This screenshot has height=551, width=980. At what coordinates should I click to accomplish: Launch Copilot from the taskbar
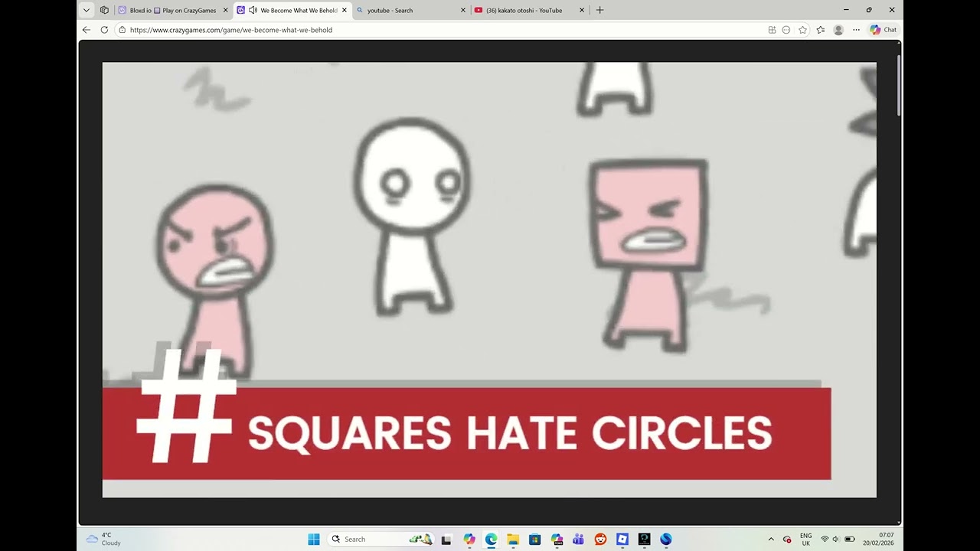[469, 539]
